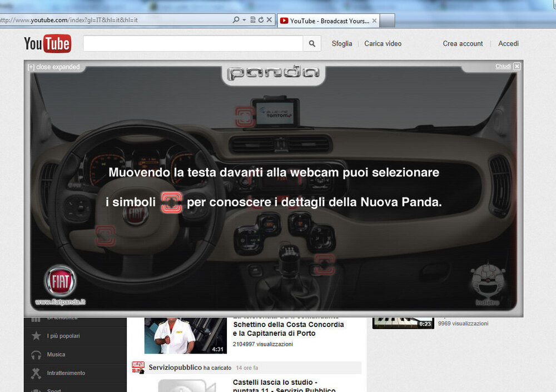This screenshot has height=392, width=556.
Task: Expand the address bar search dropdown arrow
Action: point(244,20)
